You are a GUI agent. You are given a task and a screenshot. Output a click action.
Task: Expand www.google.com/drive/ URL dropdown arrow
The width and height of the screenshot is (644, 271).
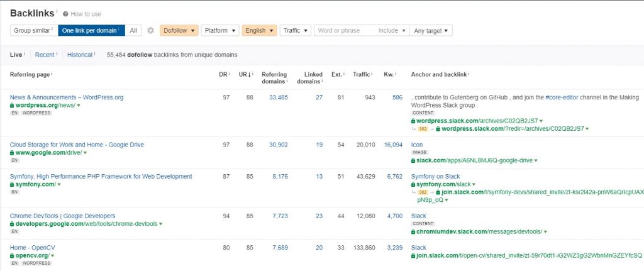pos(85,153)
